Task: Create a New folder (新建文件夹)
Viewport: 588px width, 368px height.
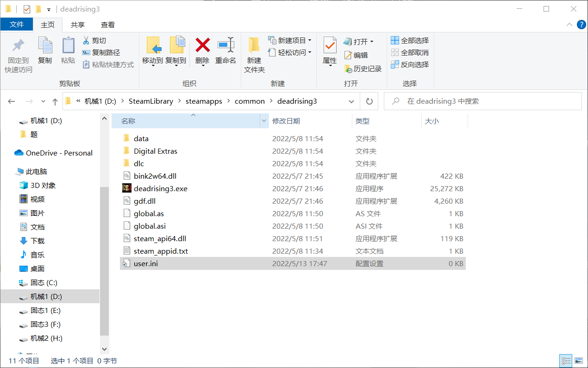Action: [254, 55]
